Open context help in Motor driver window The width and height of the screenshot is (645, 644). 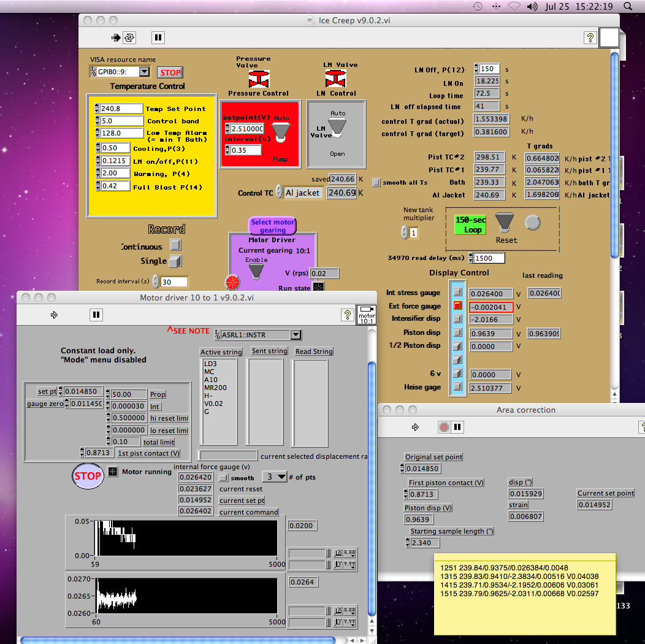pos(347,315)
